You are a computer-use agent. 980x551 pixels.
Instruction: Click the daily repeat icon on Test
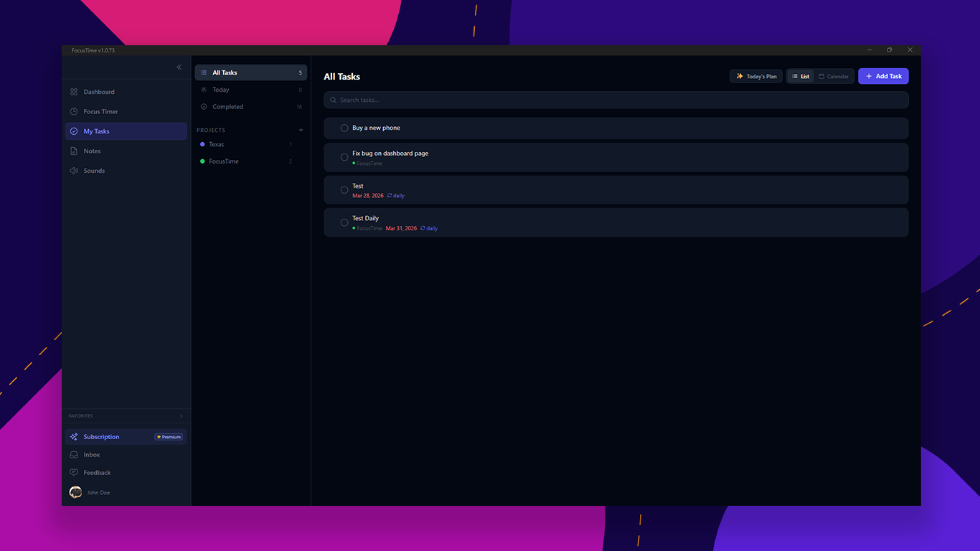[390, 196]
